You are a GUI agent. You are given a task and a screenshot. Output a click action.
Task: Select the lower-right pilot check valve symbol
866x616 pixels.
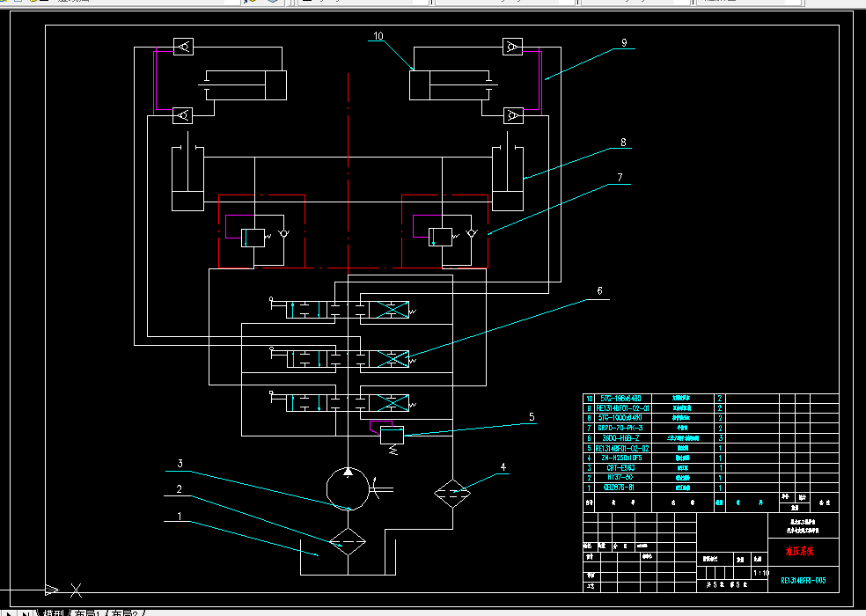tap(513, 115)
